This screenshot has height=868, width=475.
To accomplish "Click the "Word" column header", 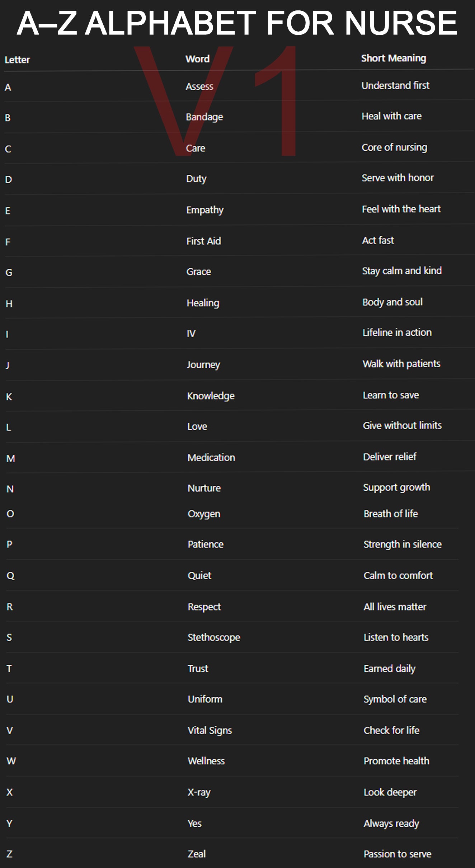I will pos(197,59).
